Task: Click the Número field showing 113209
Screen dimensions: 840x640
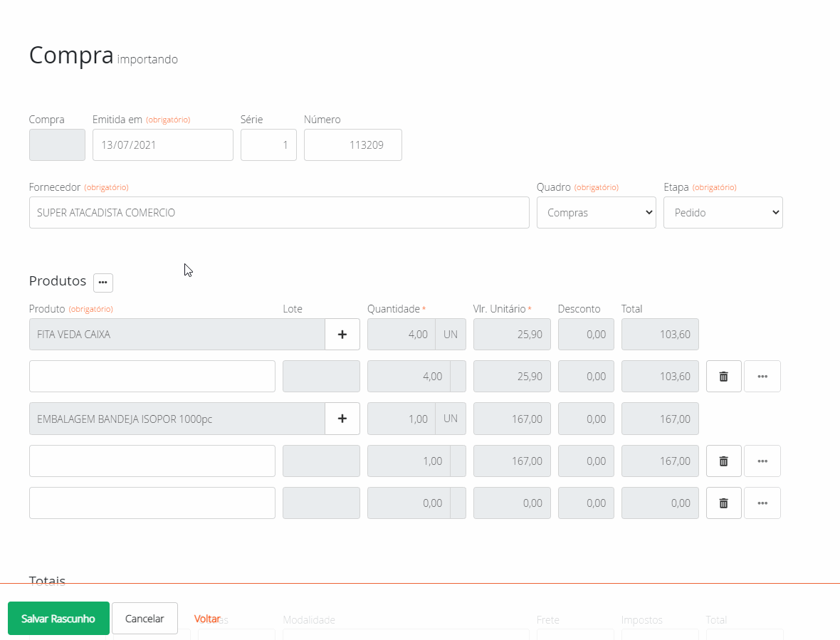Action: (353, 145)
